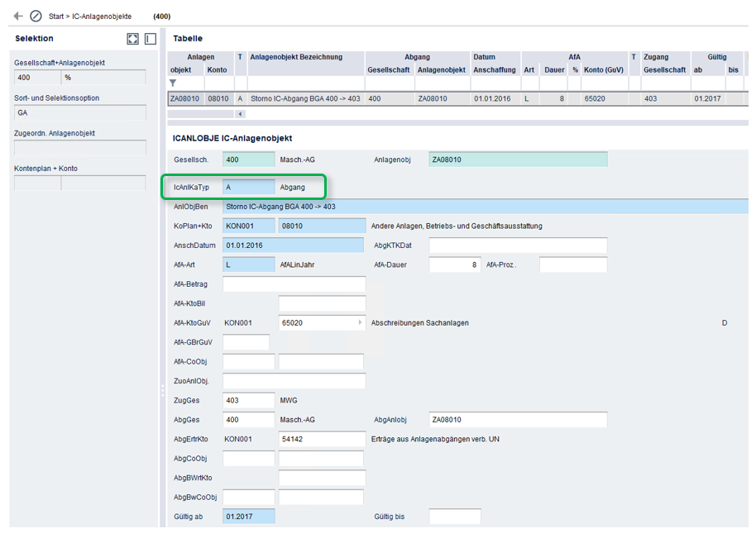Open the AfA-KtoGuV 65020 value arrow

click(x=360, y=322)
